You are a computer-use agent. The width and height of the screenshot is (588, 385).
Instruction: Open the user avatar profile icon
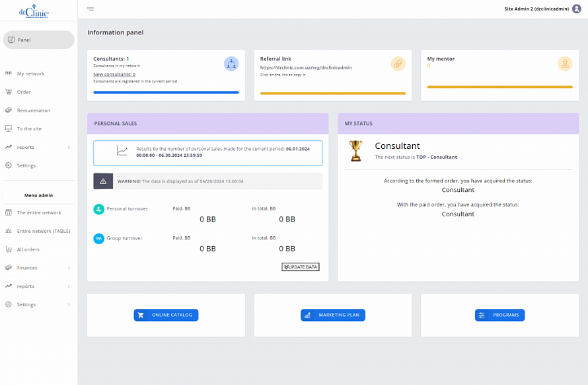(x=576, y=9)
